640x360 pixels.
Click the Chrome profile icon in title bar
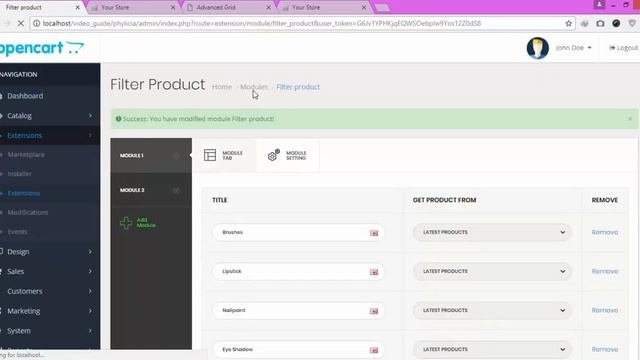(x=599, y=5)
